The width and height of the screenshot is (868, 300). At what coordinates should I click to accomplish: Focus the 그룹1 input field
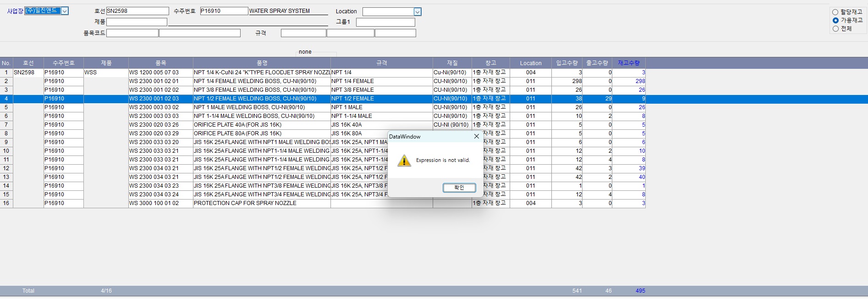pos(385,22)
